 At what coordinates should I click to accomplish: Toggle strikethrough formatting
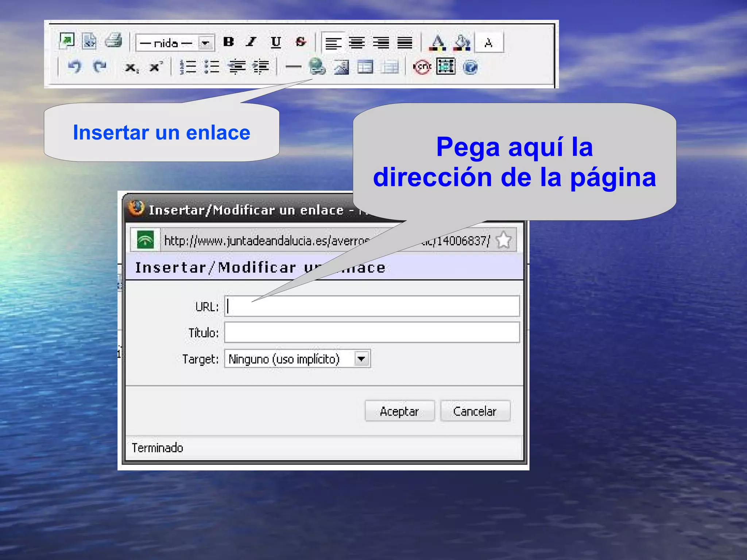tap(301, 42)
